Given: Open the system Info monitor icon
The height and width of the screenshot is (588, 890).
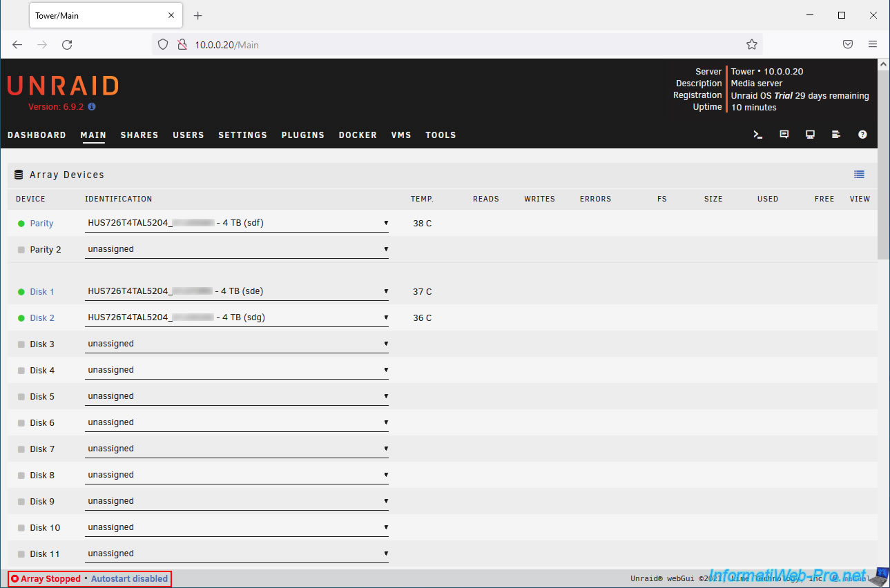Looking at the screenshot, I should click(810, 135).
